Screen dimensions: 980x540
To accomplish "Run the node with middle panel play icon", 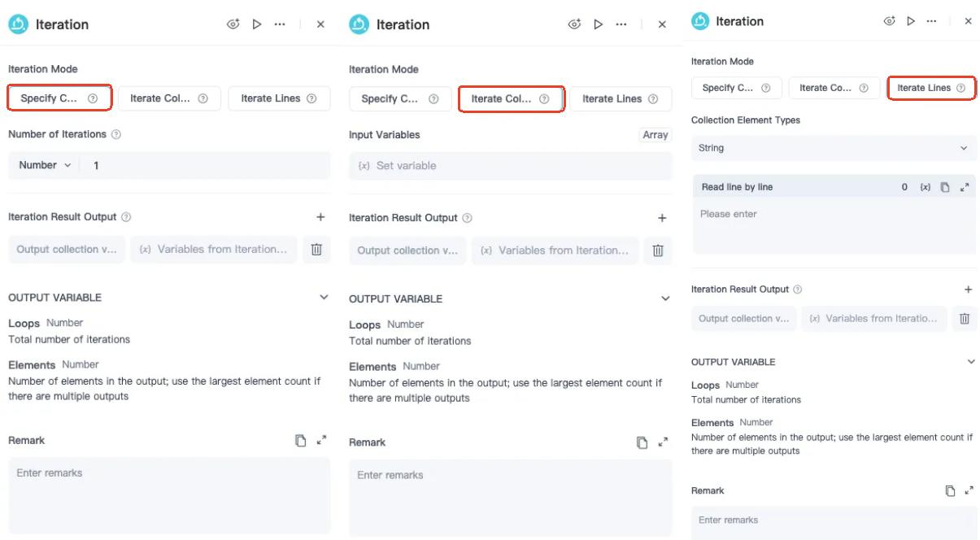I will [x=599, y=24].
